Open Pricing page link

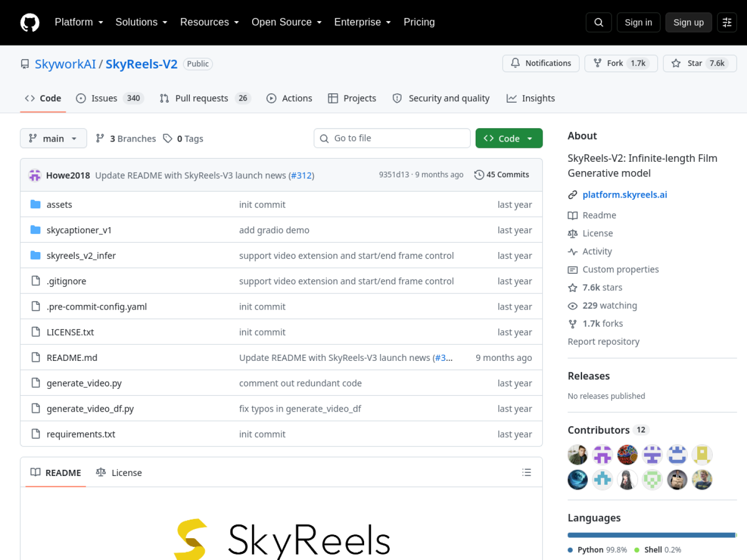(x=419, y=22)
